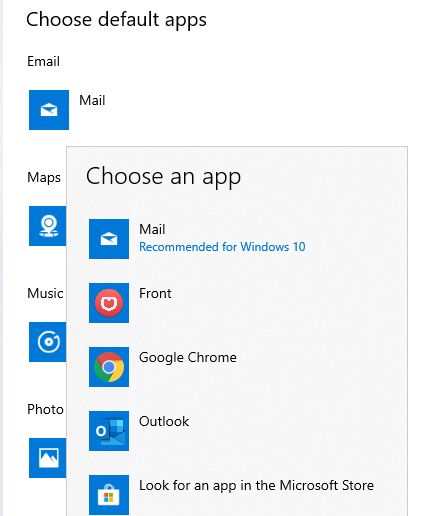
Task: Choose Mail text in the app list
Action: coord(152,229)
